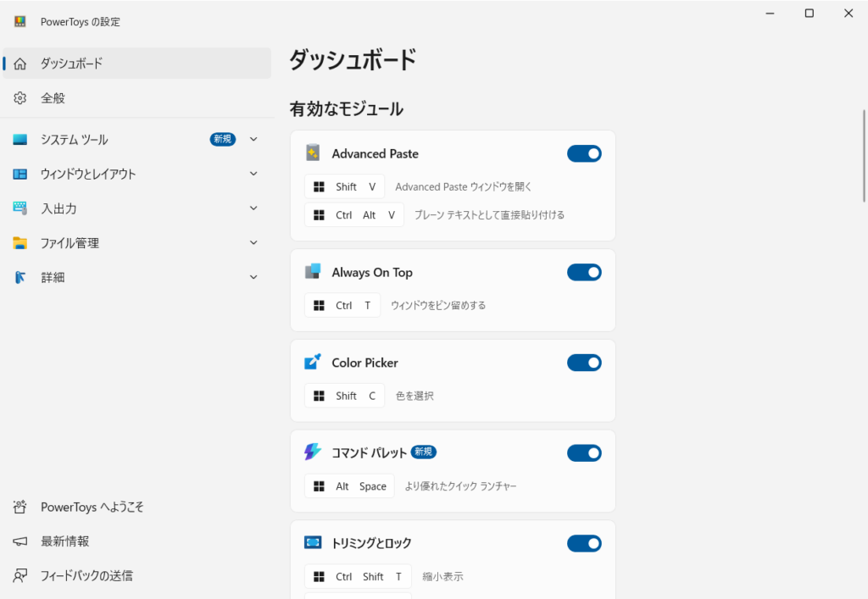Open Advanced Paste module title
868x599 pixels.
coord(375,153)
